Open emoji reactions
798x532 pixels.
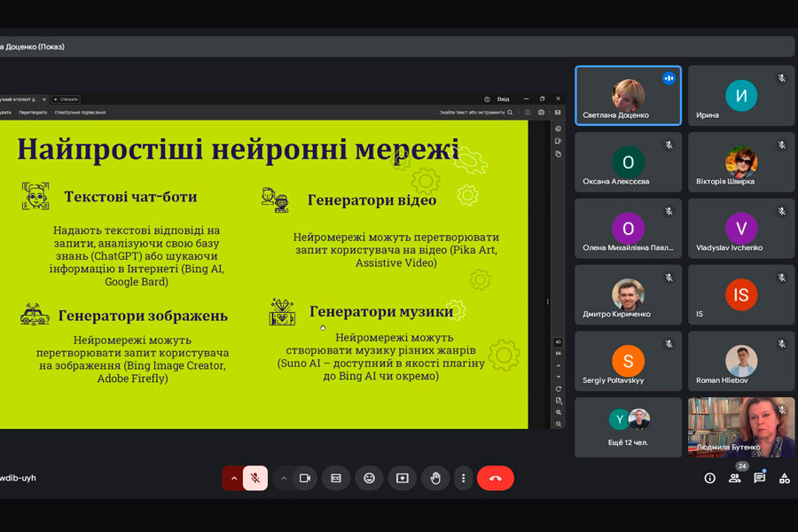[369, 478]
